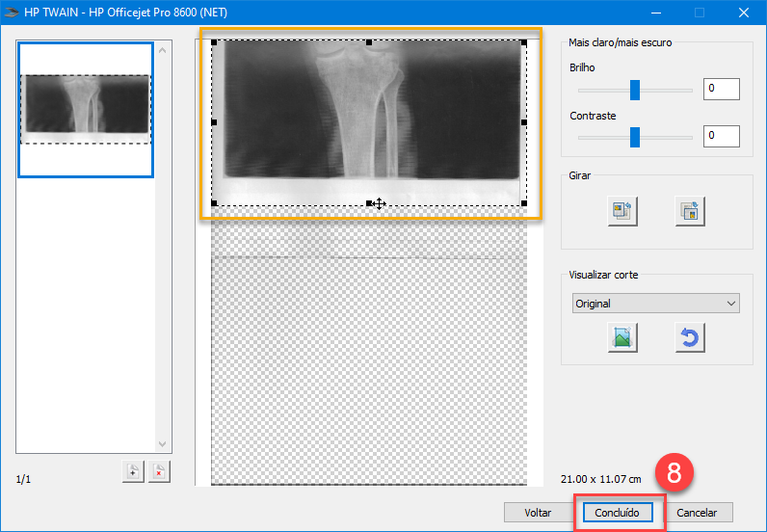Screen dimensions: 767x532
Task: Click into the Brilho value field
Action: 721,90
